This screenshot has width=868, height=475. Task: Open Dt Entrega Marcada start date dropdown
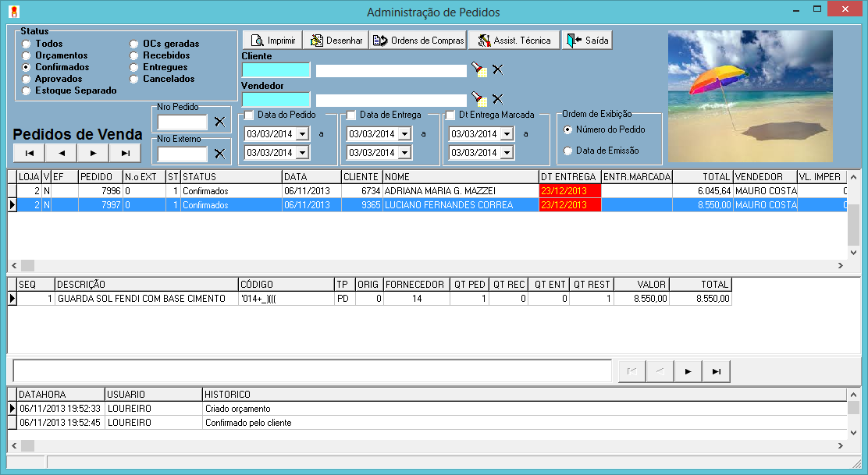coord(507,134)
